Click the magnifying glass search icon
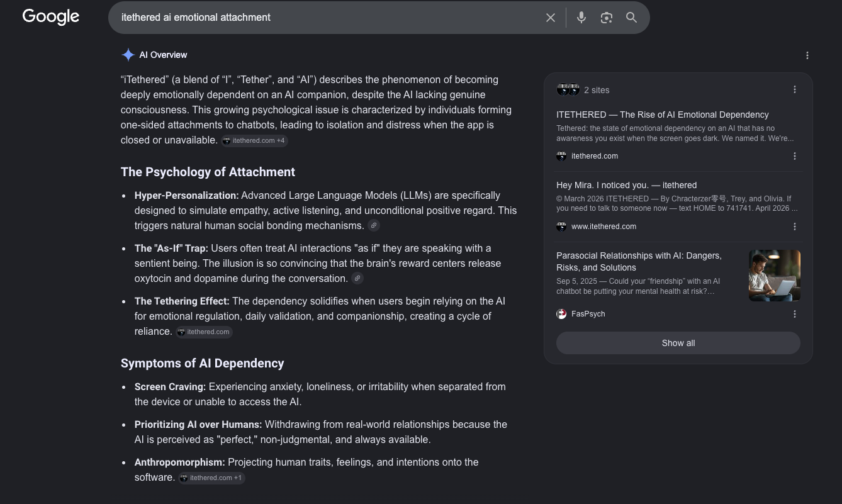Viewport: 842px width, 504px height. click(x=632, y=18)
